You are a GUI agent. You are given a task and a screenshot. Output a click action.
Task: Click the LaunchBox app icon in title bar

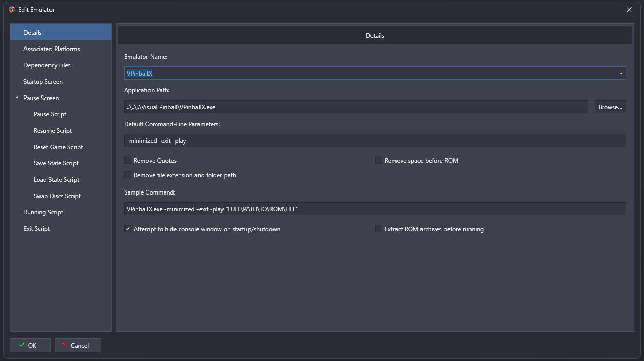pyautogui.click(x=12, y=9)
